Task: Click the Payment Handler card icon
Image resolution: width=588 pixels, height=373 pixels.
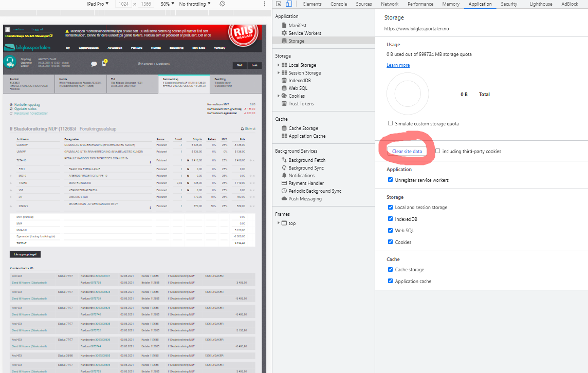Action: [284, 183]
